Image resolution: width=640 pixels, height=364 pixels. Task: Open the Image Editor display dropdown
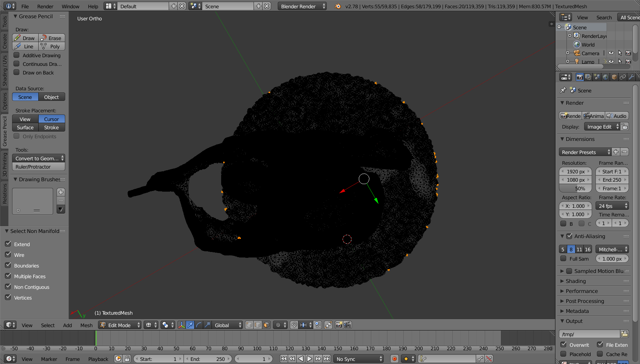point(602,127)
